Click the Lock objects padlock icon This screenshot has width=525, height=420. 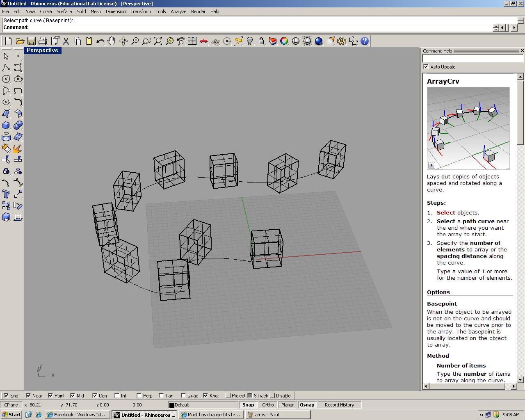point(261,41)
